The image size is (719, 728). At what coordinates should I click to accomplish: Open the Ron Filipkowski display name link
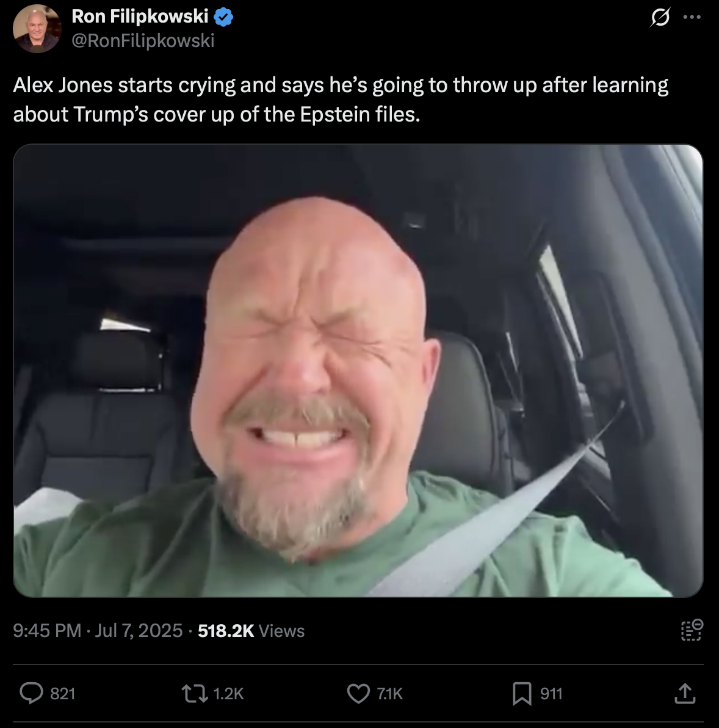coord(140,16)
